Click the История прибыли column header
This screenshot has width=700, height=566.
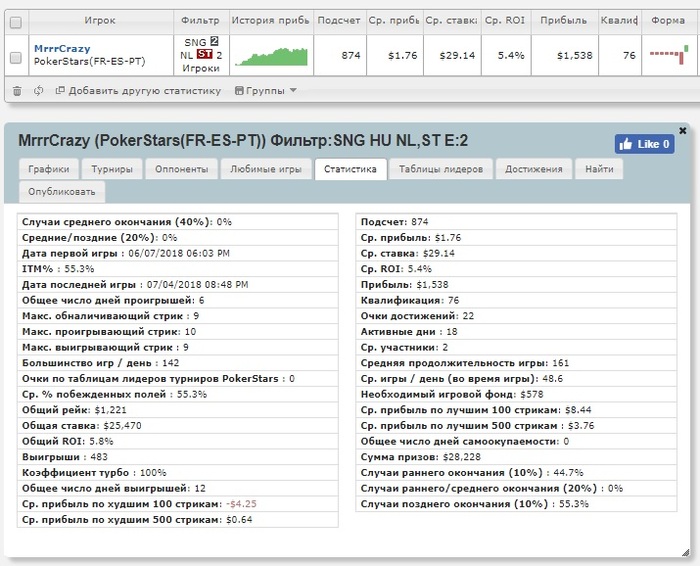[x=271, y=21]
